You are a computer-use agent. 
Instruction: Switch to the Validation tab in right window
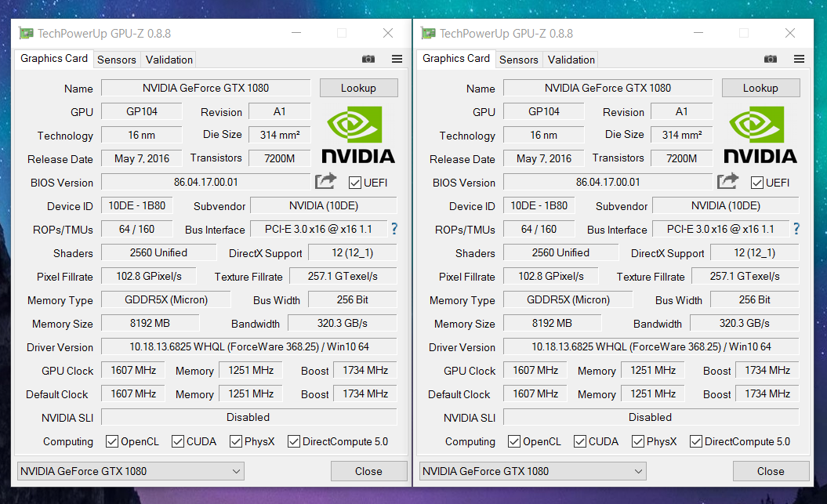tap(571, 60)
